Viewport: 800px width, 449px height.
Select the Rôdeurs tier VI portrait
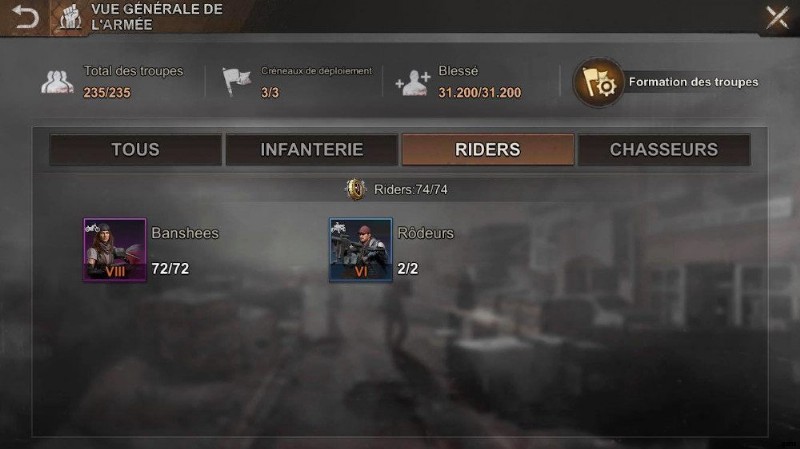(x=361, y=250)
